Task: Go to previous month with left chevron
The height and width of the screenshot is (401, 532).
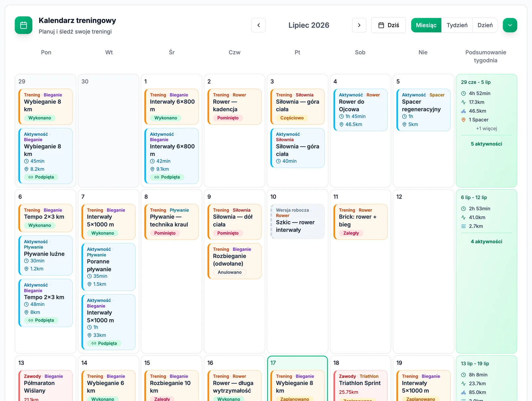Action: (x=259, y=25)
